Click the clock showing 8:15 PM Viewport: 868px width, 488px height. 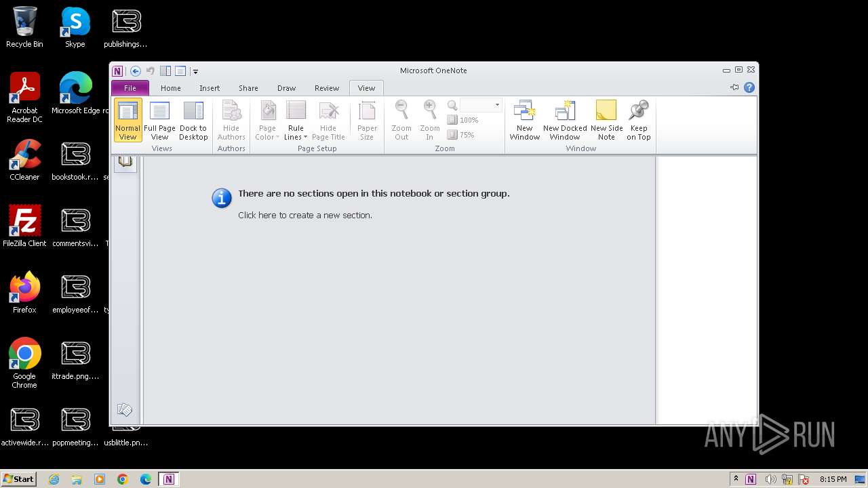833,479
